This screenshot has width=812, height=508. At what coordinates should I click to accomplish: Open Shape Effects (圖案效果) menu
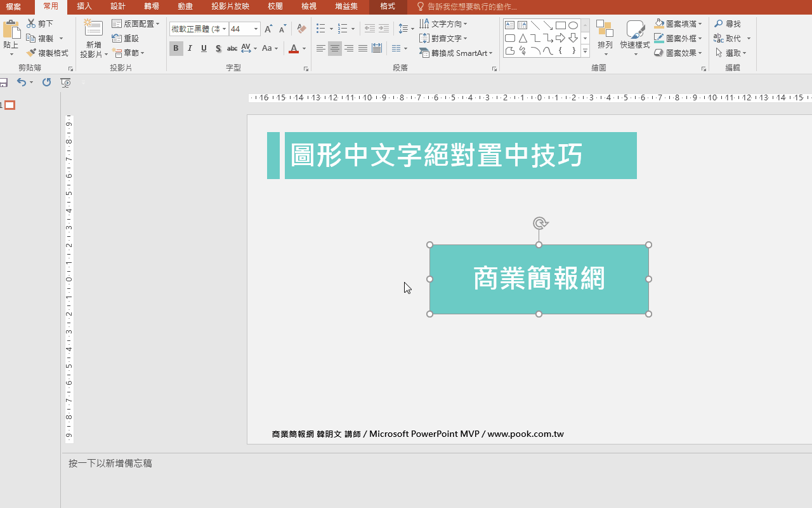[678, 53]
